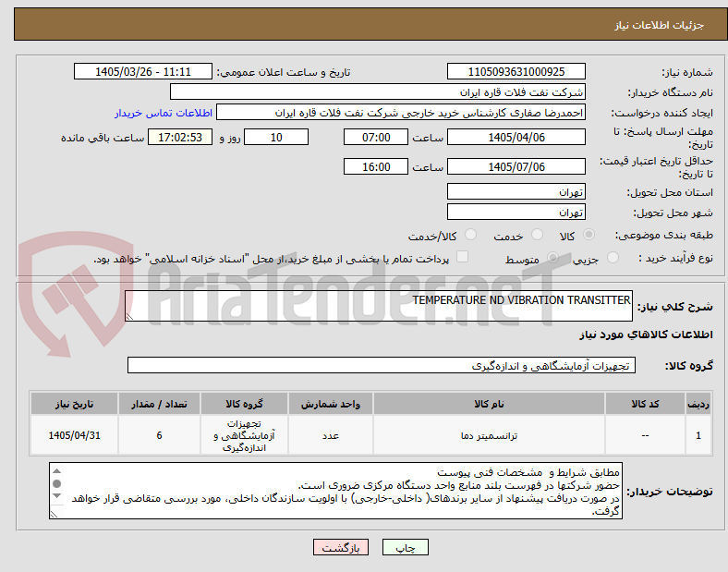Screen dimensions: 728x572
Task: Click the delivery city field تهران
Action: (516, 212)
